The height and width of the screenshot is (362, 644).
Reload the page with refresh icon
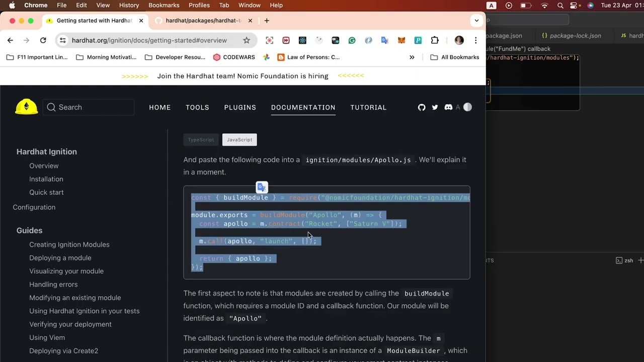43,40
